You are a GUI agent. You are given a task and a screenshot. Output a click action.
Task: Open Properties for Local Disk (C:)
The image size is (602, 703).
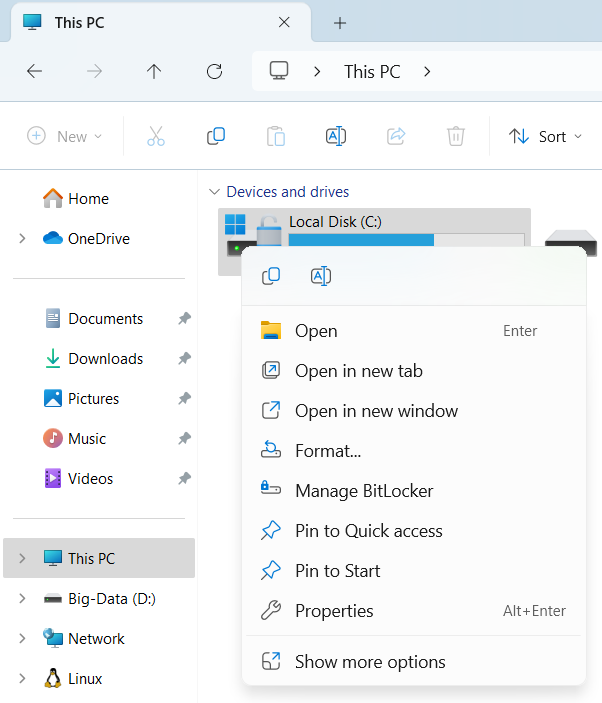click(414, 611)
